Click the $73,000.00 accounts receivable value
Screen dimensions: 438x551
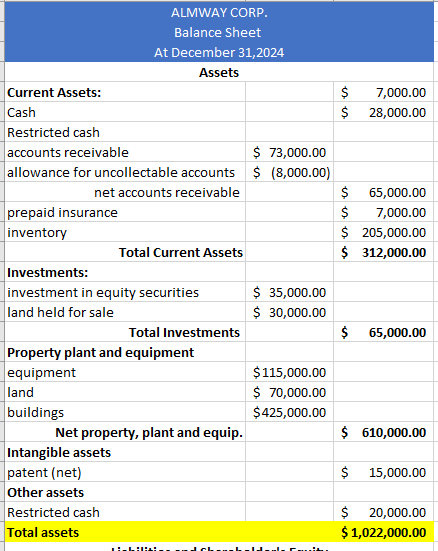click(290, 153)
